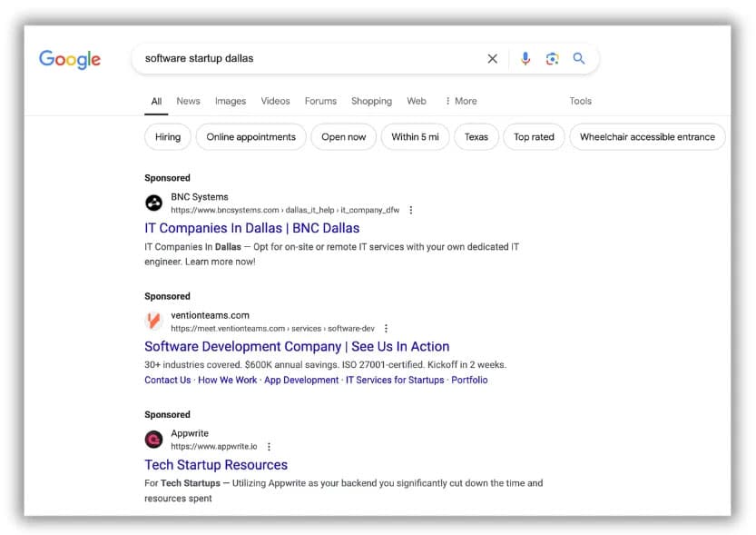Switch to the Videos tab
Image resolution: width=756 pixels, height=535 pixels.
[x=275, y=101]
